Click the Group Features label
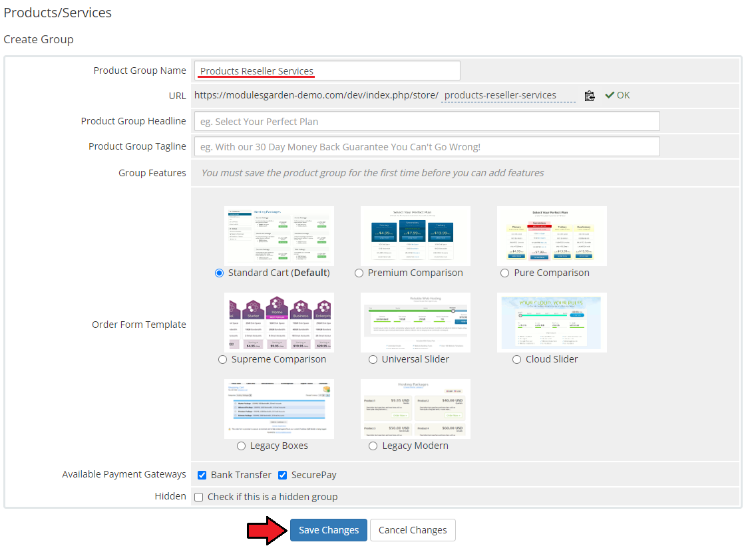The image size is (748, 560). [x=152, y=173]
